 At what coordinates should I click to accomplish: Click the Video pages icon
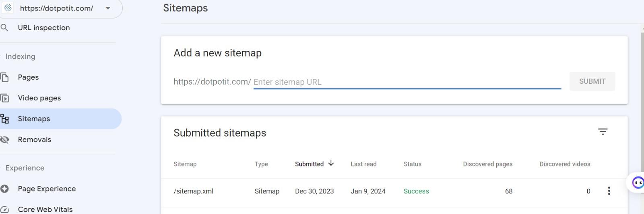point(4,98)
